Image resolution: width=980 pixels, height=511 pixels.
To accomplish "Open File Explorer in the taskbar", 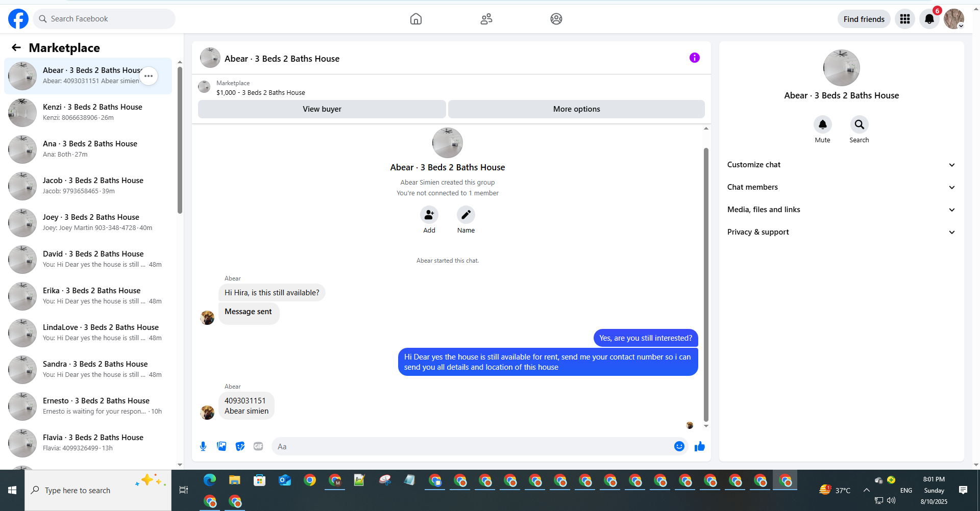I will click(234, 480).
